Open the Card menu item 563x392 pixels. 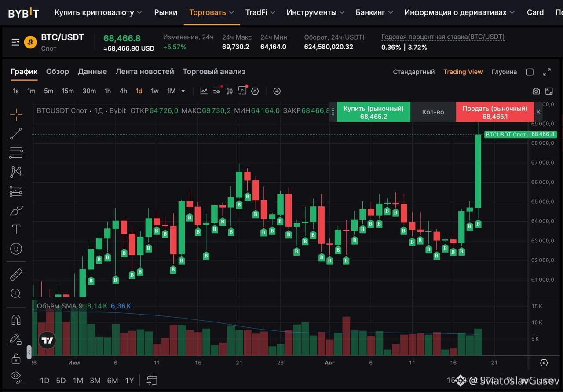click(535, 12)
